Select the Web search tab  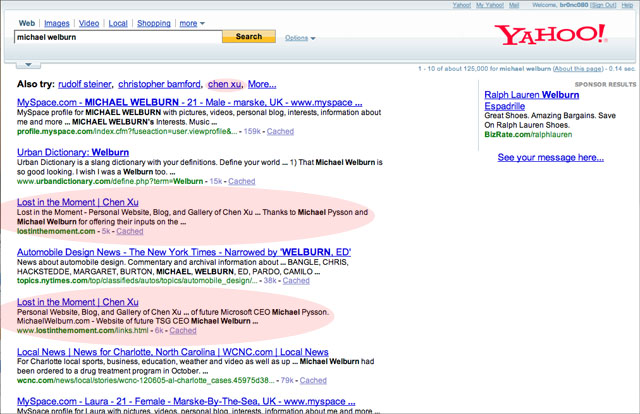[x=27, y=23]
